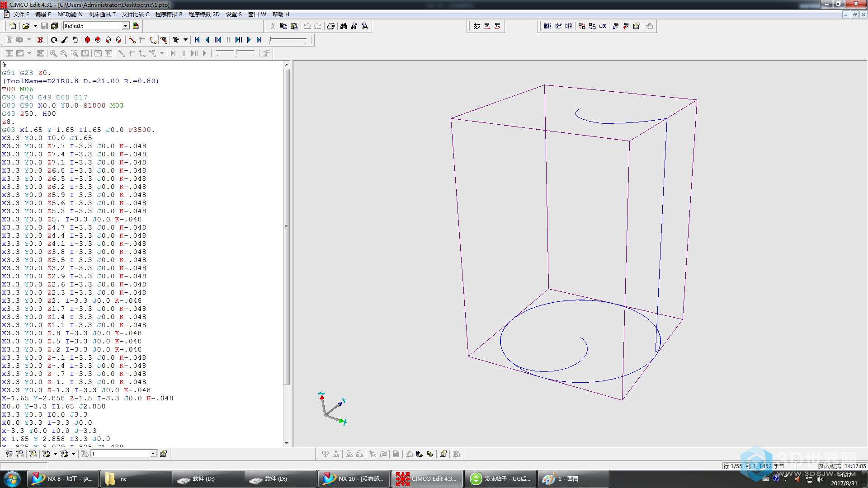The width and height of the screenshot is (868, 488).
Task: Click the line G03 X1.65 Y-1.65 in editor
Action: [78, 130]
